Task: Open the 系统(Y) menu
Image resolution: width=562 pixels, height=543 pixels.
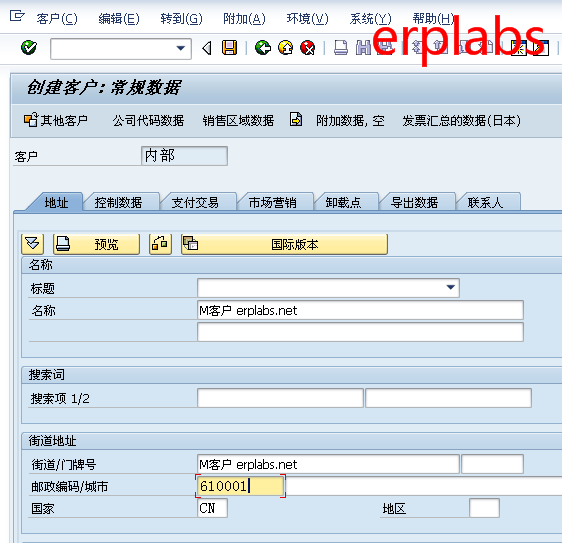Action: 371,19
